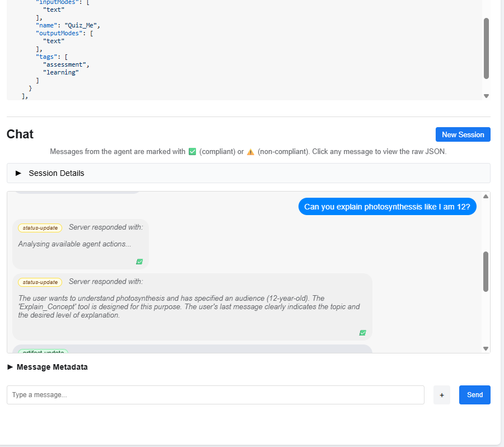Screen dimensions: 504x447
Task: Click compliant checkmark on the Explain_Concept reasoning message
Action: tap(362, 333)
